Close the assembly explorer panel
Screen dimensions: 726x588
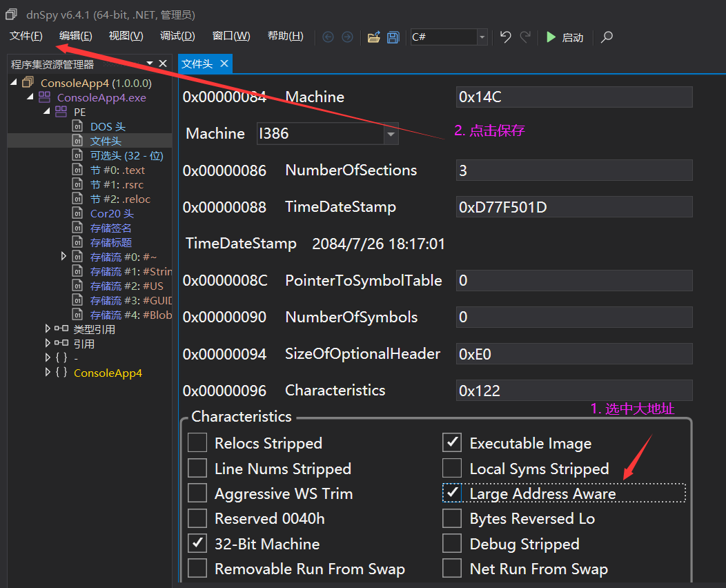pos(163,63)
